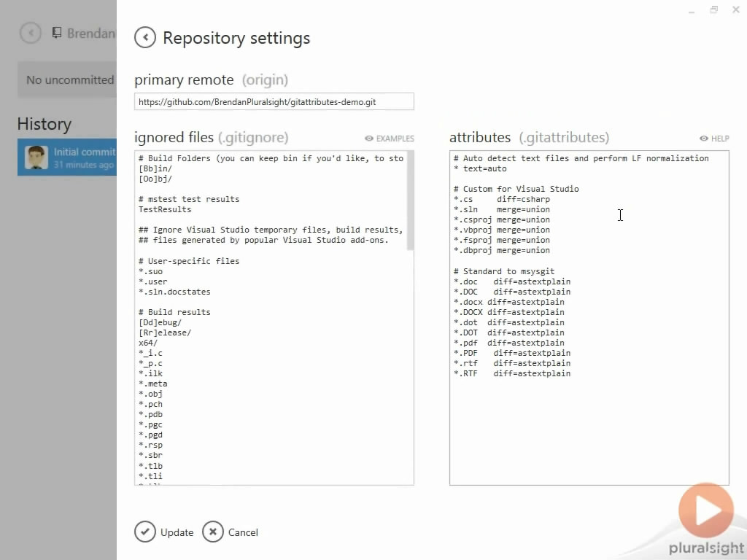Click the '*.pdf diff=astextplain' line
Viewport: 747px width, 560px height.
tap(508, 343)
